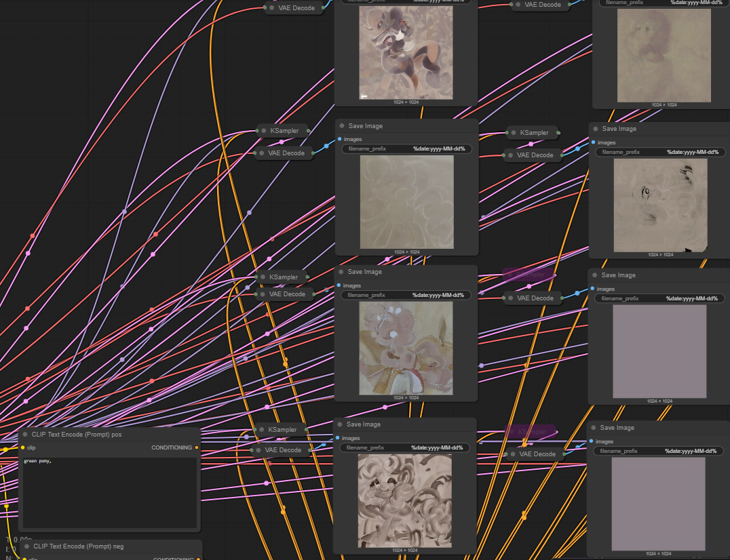This screenshot has width=730, height=560.
Task: Select 'Save Image' title above pink flowers painting
Action: click(364, 272)
